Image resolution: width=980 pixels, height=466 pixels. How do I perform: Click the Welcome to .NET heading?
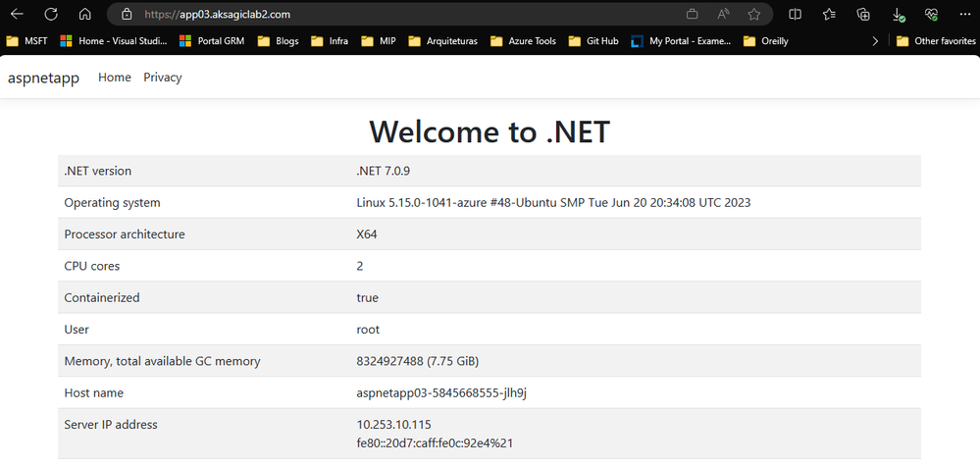pos(490,131)
